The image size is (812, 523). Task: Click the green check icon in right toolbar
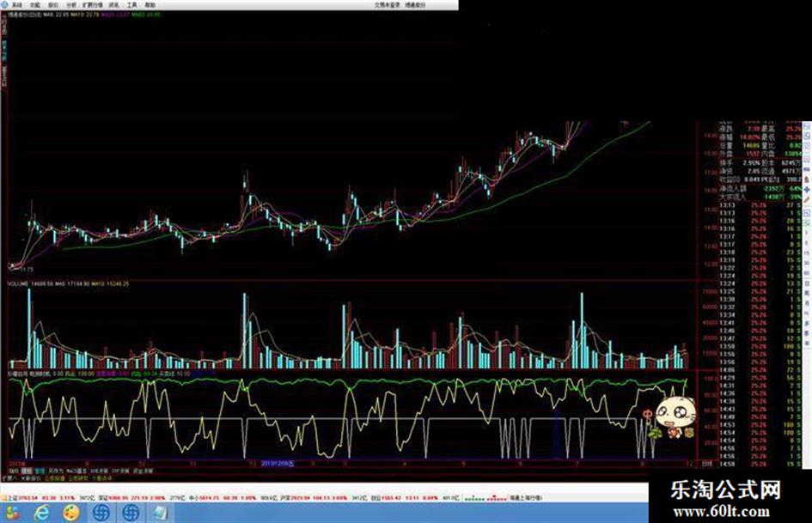pos(806,222)
